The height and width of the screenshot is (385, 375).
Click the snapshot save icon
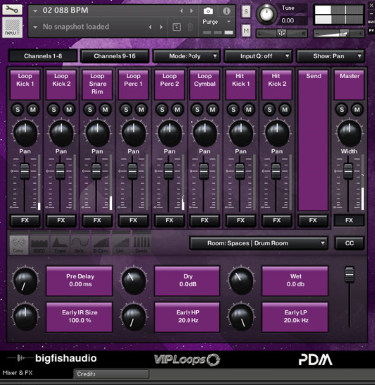click(177, 27)
